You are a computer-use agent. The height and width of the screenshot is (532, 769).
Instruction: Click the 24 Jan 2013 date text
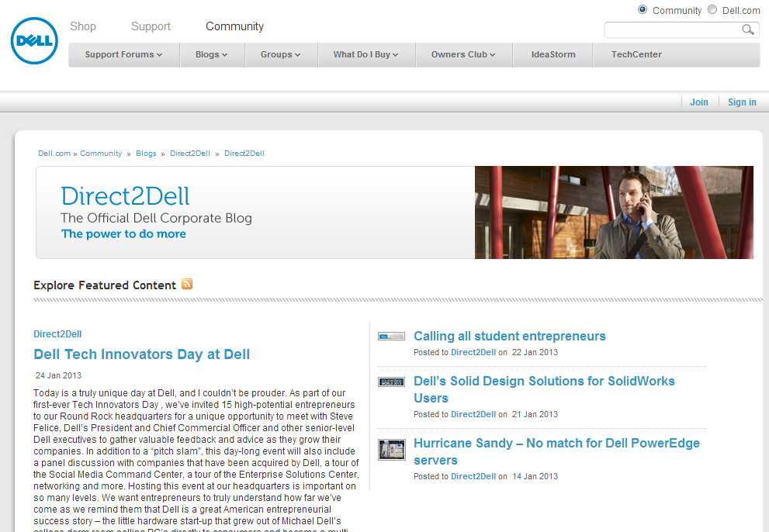58,375
